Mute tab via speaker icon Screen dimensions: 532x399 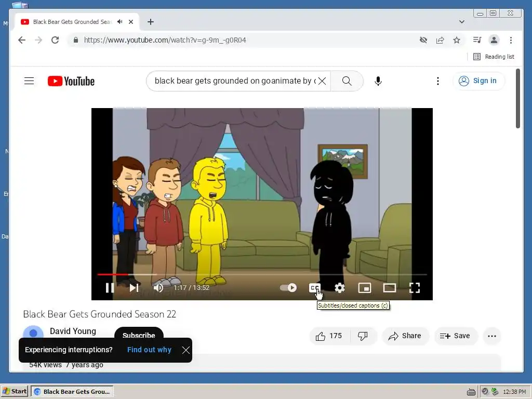point(120,22)
